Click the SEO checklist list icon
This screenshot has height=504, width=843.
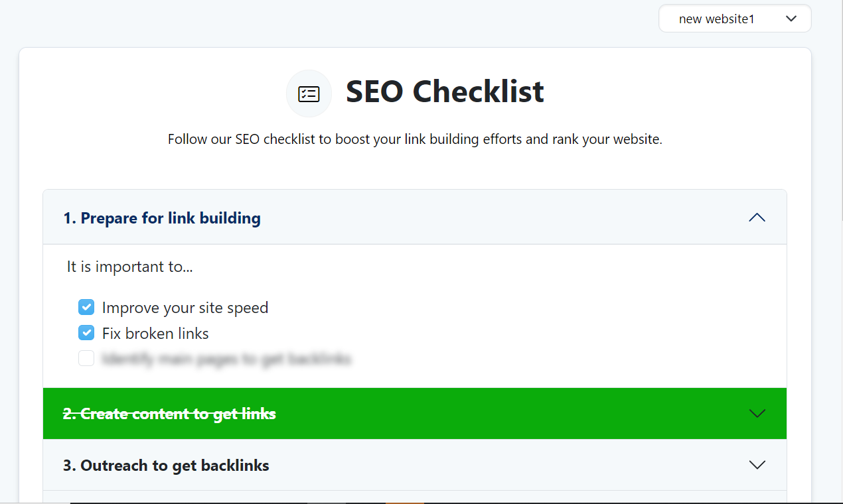[x=309, y=94]
